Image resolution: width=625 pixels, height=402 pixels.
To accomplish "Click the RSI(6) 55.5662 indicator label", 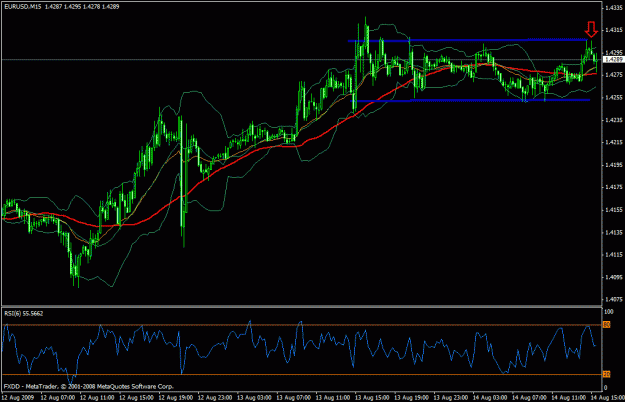I will point(24,314).
